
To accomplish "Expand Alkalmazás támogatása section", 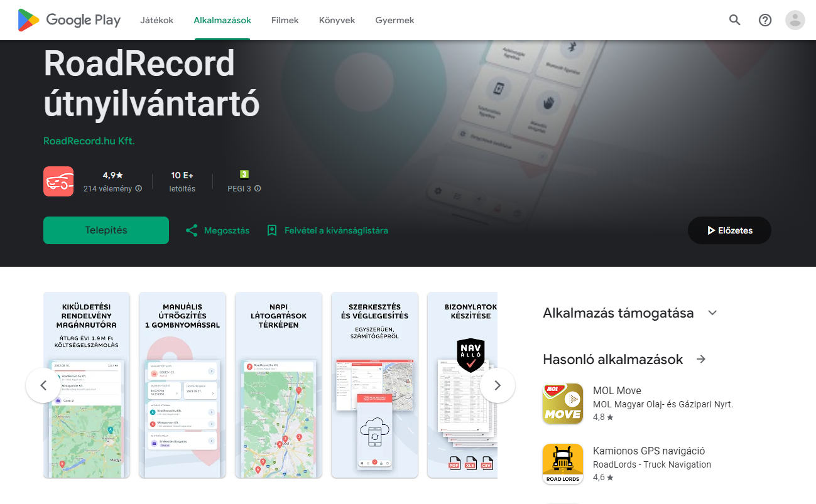I will coord(712,313).
